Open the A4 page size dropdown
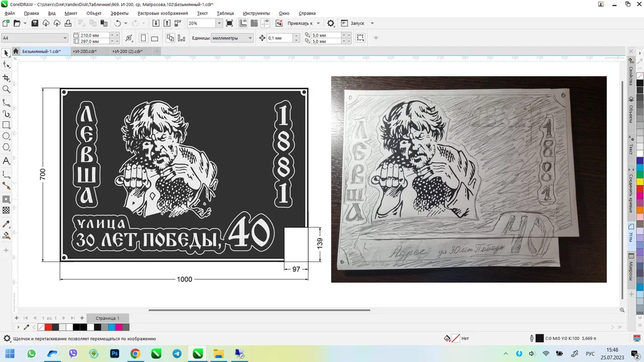 pyautogui.click(x=65, y=38)
